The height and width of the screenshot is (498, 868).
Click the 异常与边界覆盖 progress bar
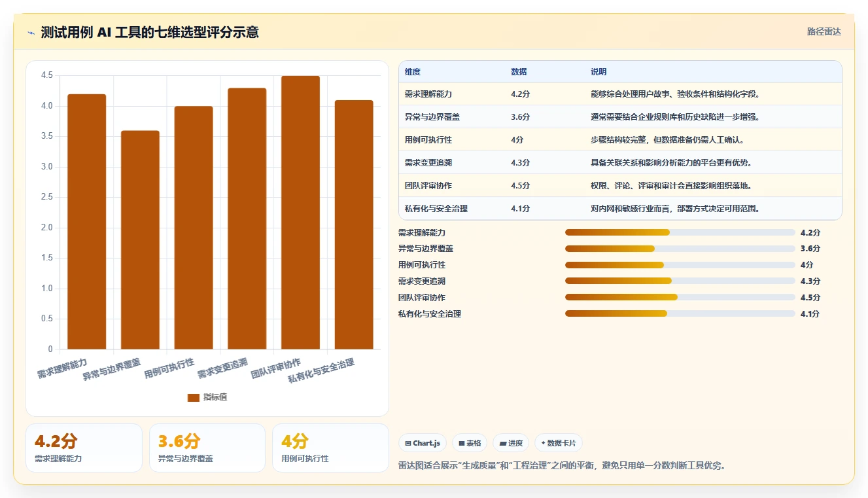click(x=680, y=249)
